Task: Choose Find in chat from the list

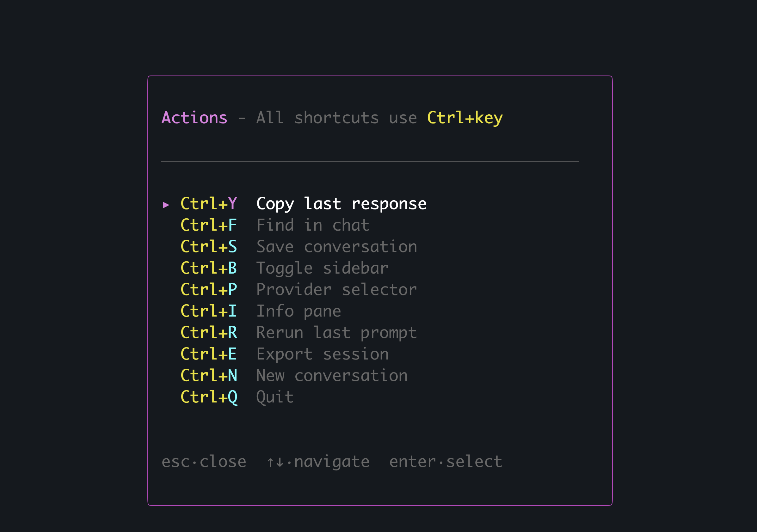Action: click(312, 225)
